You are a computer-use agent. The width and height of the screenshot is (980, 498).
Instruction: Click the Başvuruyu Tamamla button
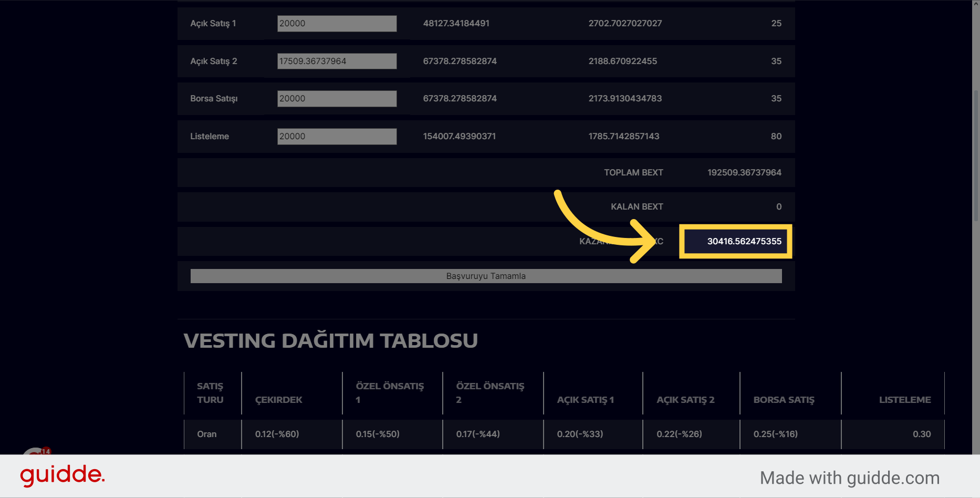click(486, 276)
